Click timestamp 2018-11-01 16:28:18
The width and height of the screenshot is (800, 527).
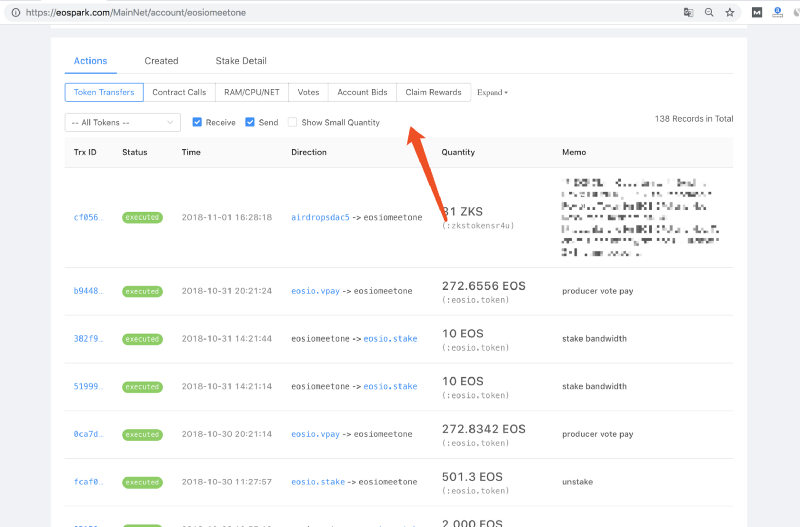[227, 217]
